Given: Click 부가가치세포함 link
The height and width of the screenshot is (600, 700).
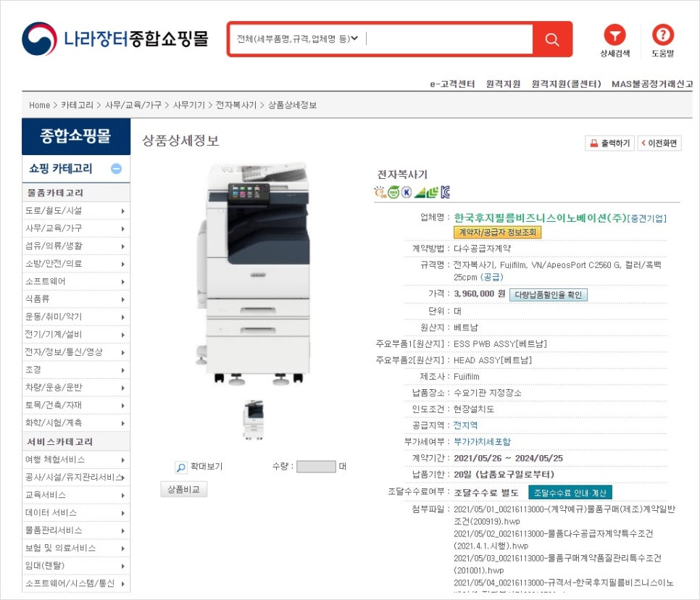Looking at the screenshot, I should 482,441.
